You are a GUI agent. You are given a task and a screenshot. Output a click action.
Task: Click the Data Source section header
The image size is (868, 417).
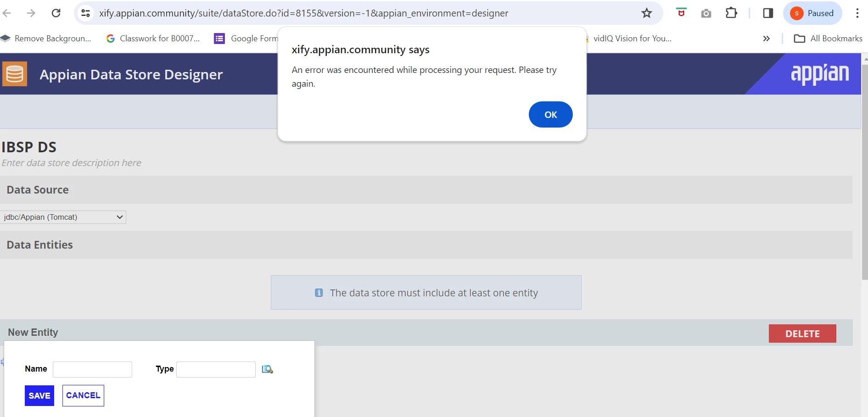point(426,190)
